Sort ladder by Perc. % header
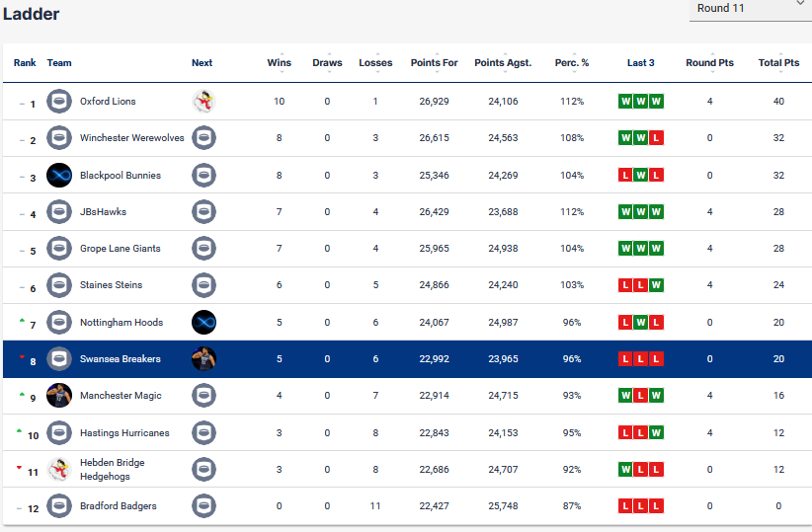 (572, 62)
